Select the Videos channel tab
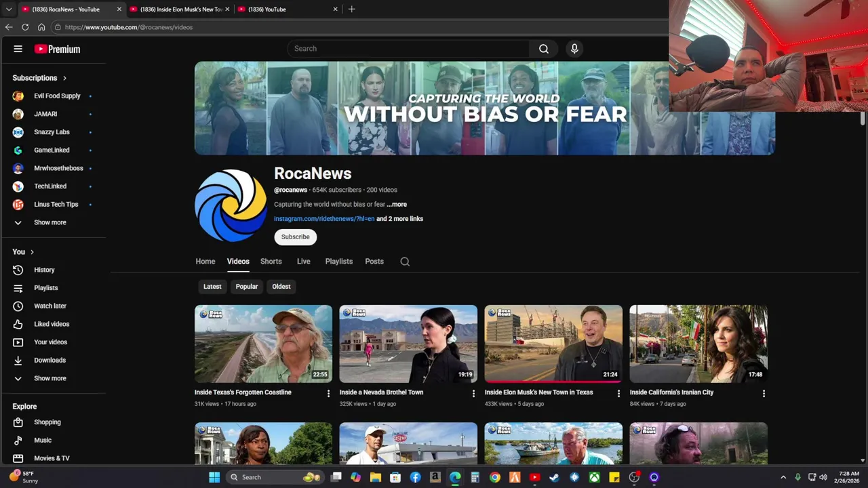The image size is (868, 488). (x=238, y=262)
